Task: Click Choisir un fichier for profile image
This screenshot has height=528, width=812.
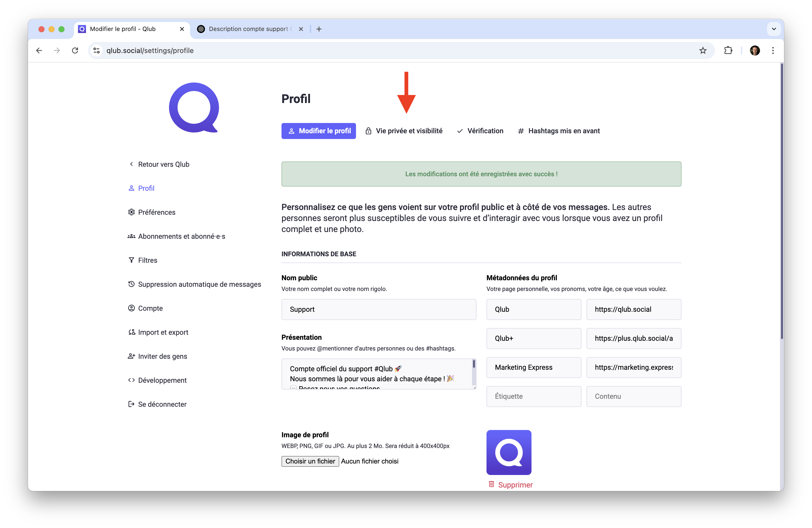Action: click(310, 461)
